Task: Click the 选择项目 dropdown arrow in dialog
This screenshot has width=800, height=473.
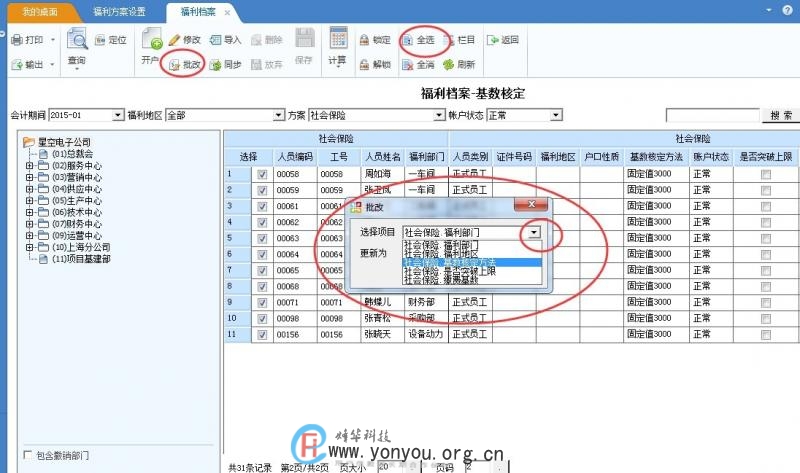Action: [534, 233]
